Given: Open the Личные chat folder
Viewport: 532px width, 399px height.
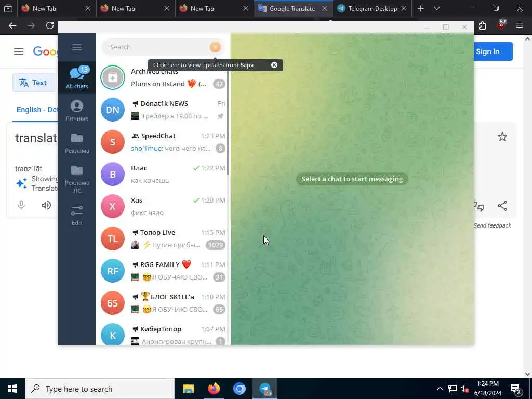Looking at the screenshot, I should click(x=77, y=111).
